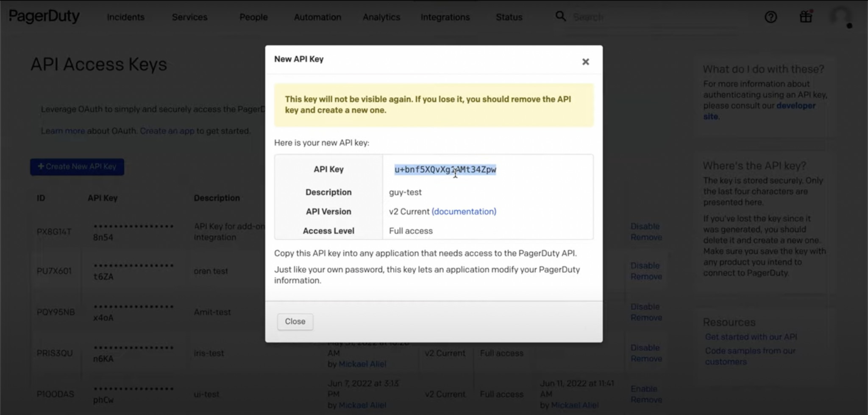Disable the PX8G14T API key
This screenshot has width=868, height=415.
coord(645,227)
